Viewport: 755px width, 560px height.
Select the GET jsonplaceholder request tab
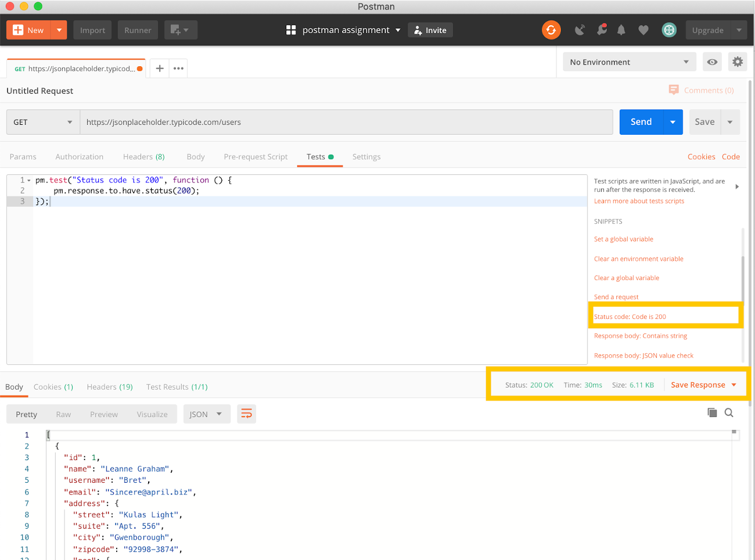pyautogui.click(x=75, y=69)
